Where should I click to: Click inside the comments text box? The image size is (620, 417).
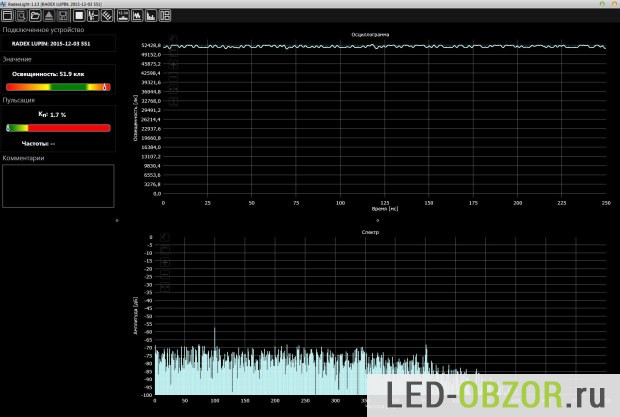point(58,186)
